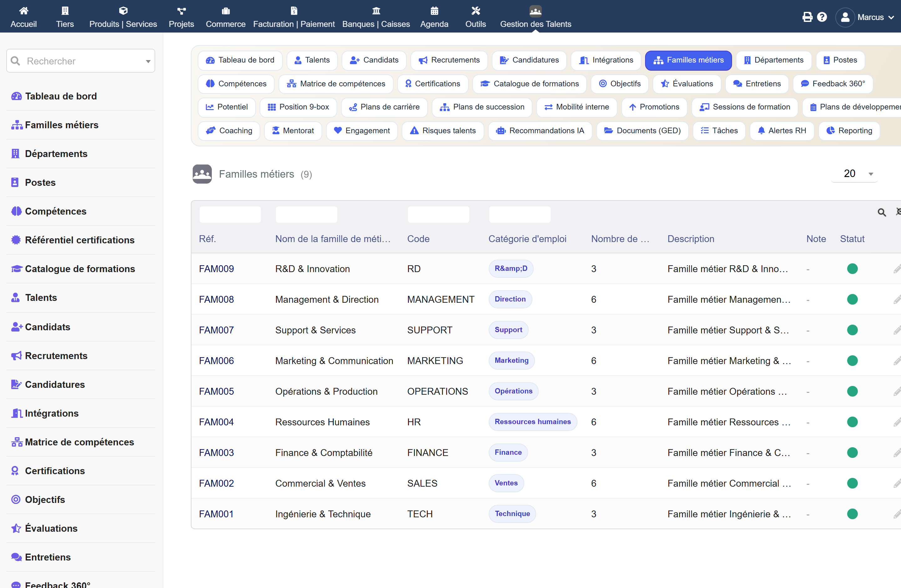901x588 pixels.
Task: Click the Produits | Services cube icon
Action: [123, 11]
